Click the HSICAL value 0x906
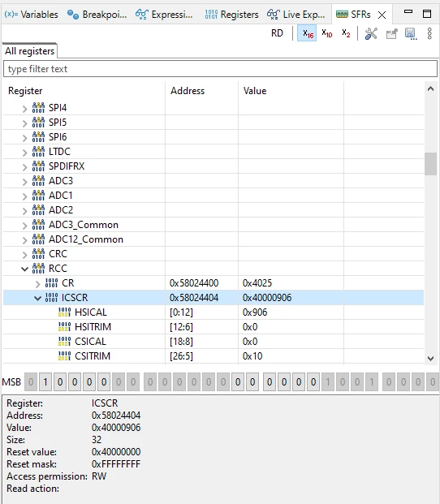Image resolution: width=440 pixels, height=504 pixels. (255, 312)
